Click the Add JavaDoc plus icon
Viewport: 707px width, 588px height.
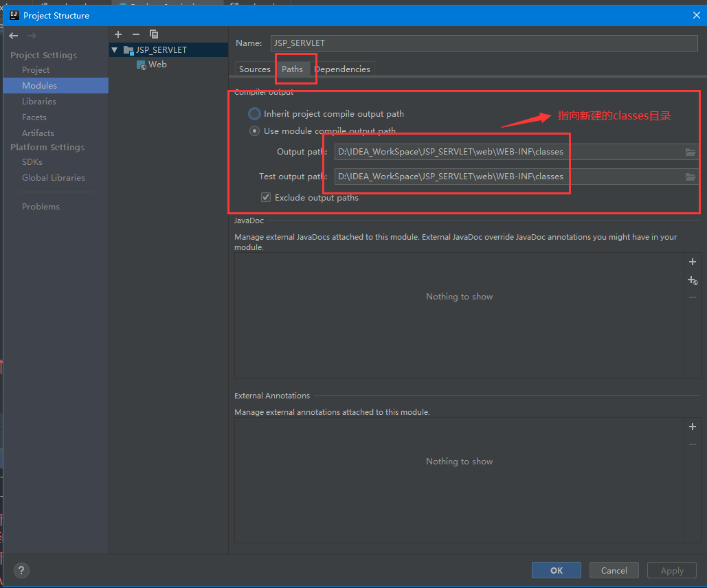point(692,262)
